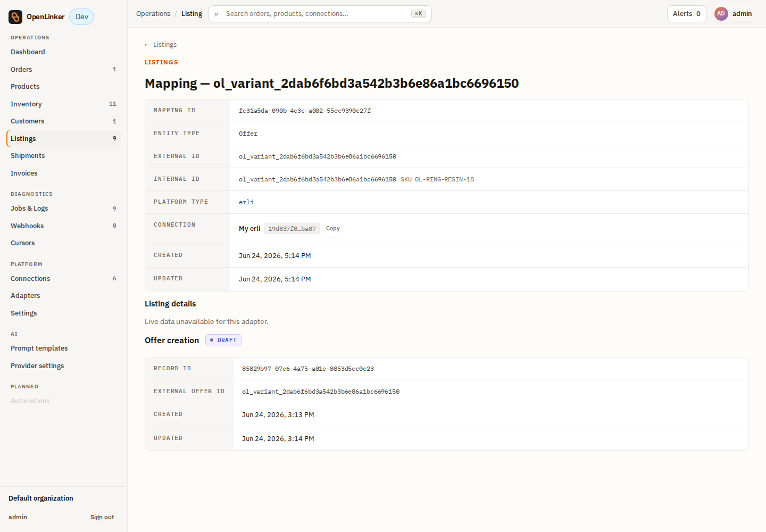Click the OpenLinker logo icon
Viewport: 766px width, 532px height.
pyautogui.click(x=15, y=17)
